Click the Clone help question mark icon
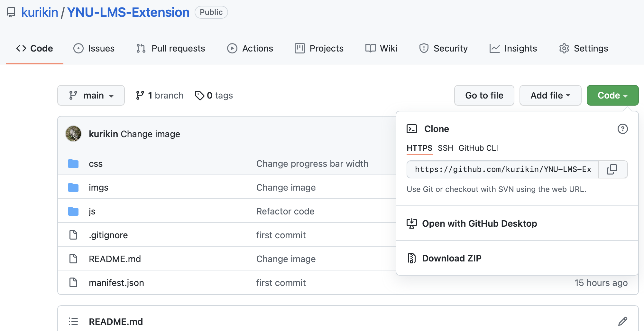Image resolution: width=644 pixels, height=331 pixels. coord(622,129)
